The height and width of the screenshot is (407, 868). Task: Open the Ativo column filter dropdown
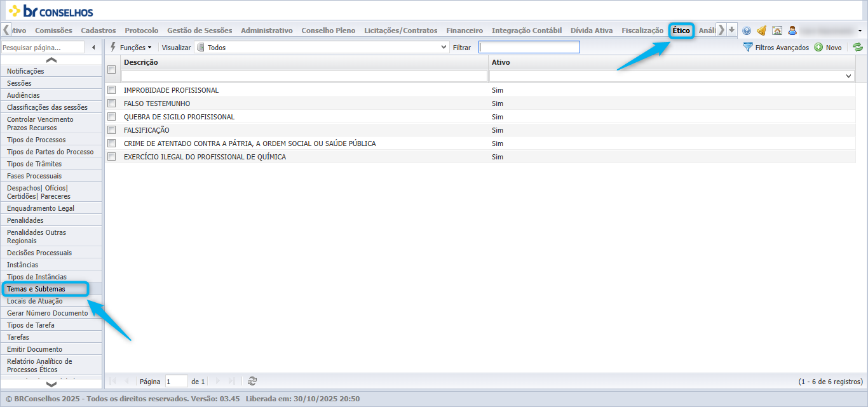(849, 76)
